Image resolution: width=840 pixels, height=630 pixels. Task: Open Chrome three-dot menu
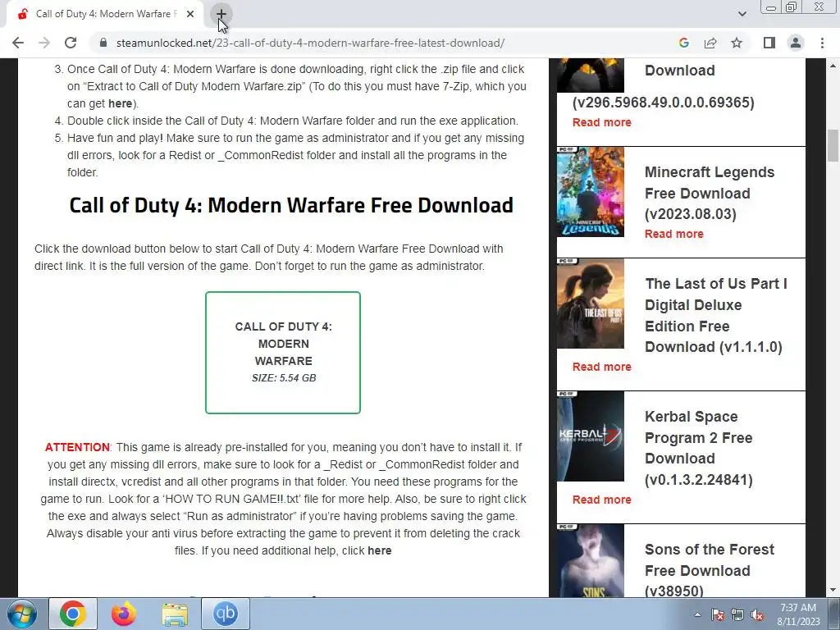coord(822,43)
